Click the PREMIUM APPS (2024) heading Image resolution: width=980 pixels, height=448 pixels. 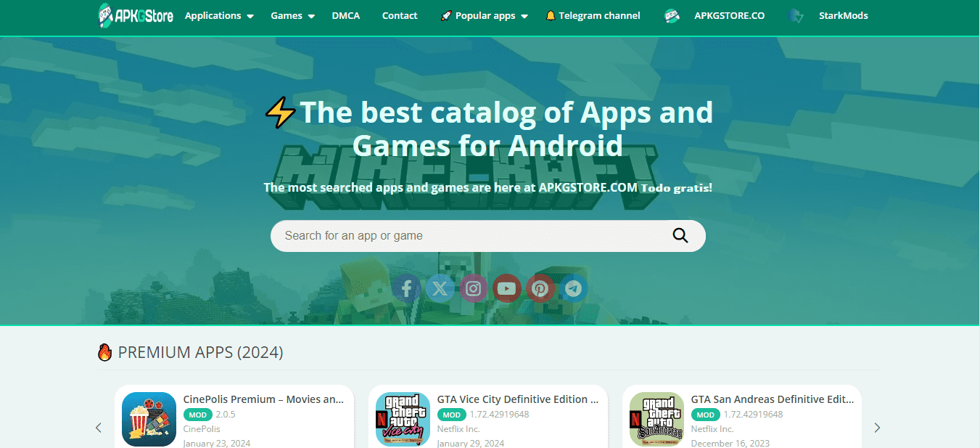201,353
